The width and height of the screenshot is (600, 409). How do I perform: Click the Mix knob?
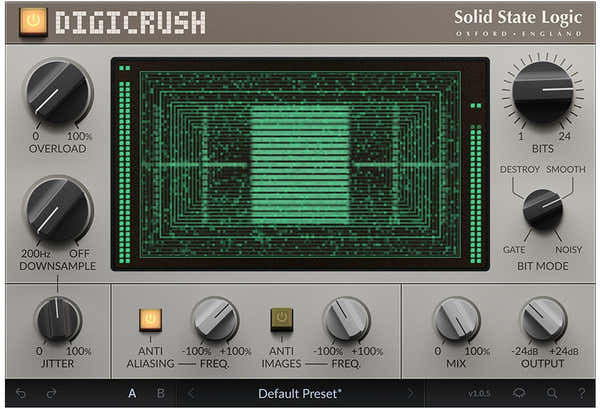457,319
